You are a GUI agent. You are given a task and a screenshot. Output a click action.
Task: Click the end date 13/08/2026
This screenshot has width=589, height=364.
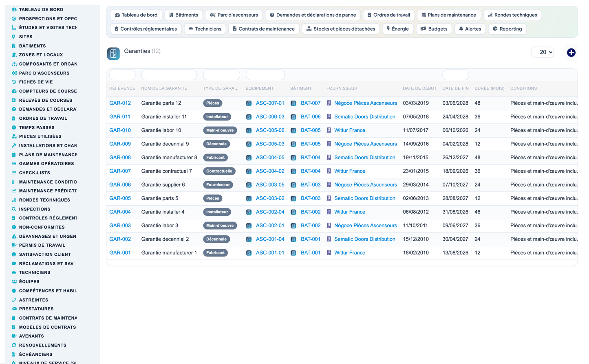pos(455,253)
